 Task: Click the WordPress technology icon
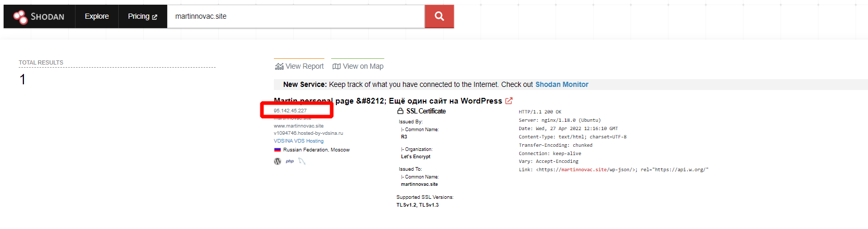(x=278, y=161)
